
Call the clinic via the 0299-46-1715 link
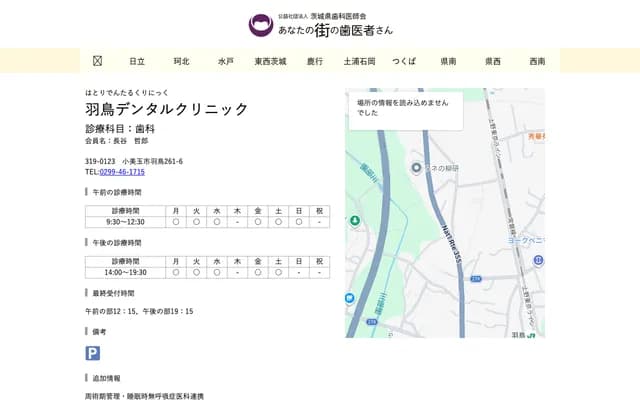[122, 172]
